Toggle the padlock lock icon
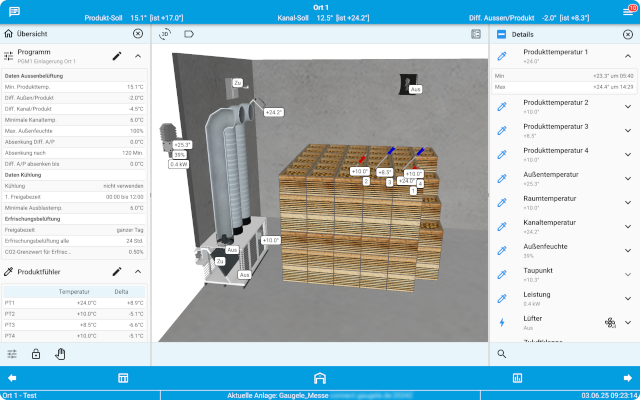The height and width of the screenshot is (400, 640). (x=36, y=353)
